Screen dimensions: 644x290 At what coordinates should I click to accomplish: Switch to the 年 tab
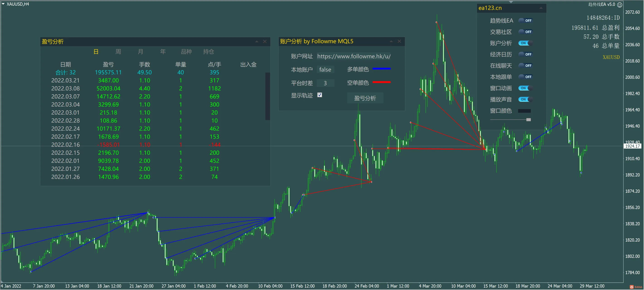coord(163,52)
